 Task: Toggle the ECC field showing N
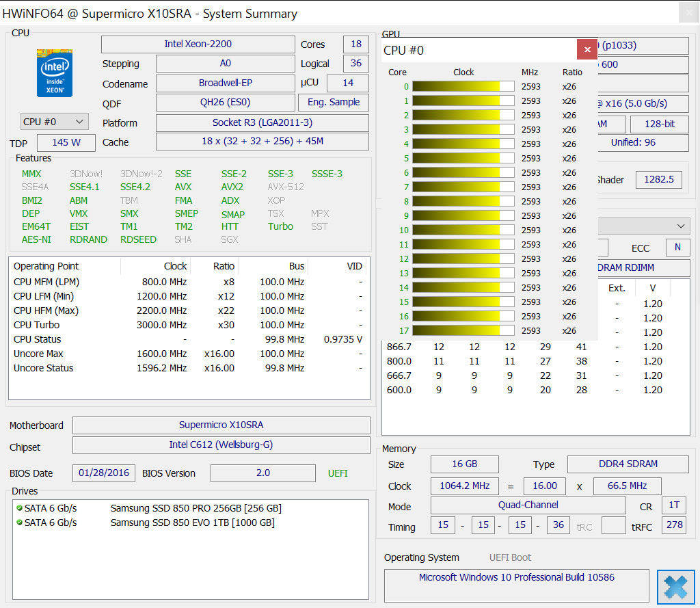tap(677, 248)
